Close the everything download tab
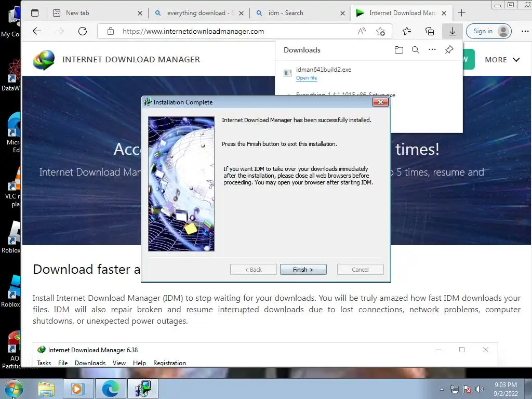The height and width of the screenshot is (399, 532). coord(241,13)
